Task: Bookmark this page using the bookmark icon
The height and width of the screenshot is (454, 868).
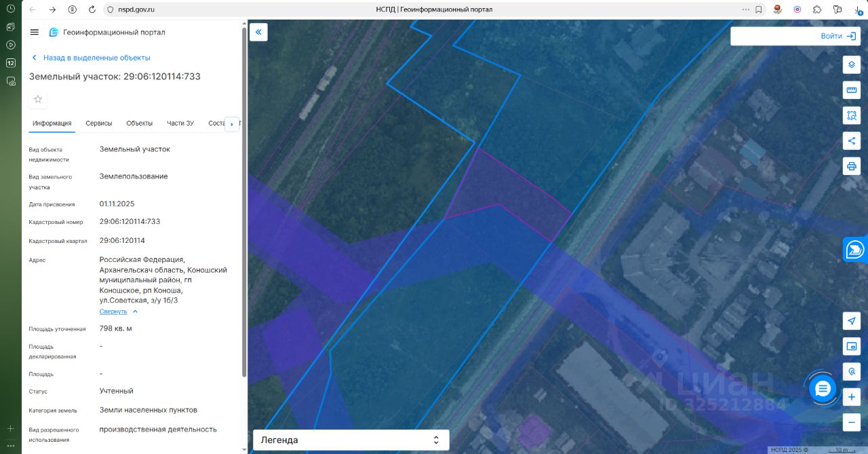Action: click(x=758, y=10)
